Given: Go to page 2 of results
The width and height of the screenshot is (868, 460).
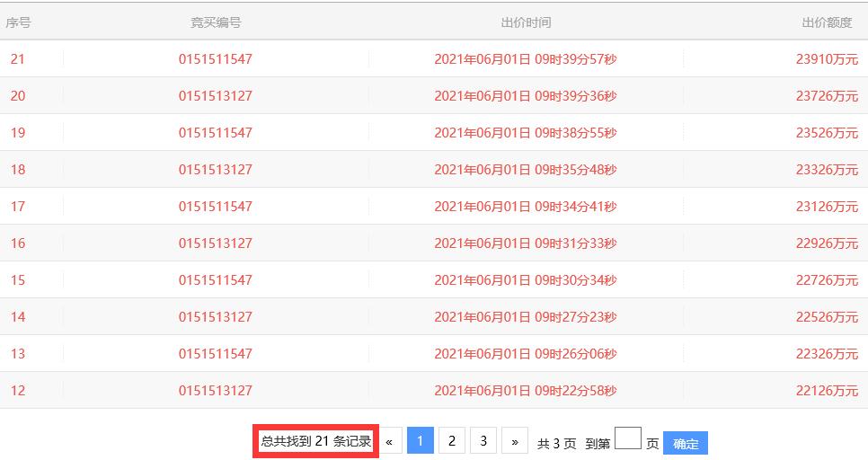Looking at the screenshot, I should (452, 440).
